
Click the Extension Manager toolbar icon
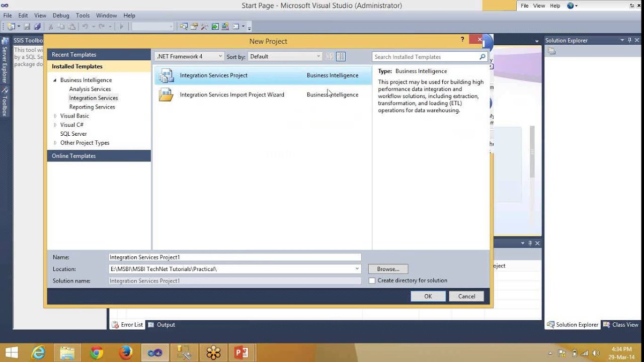(225, 26)
